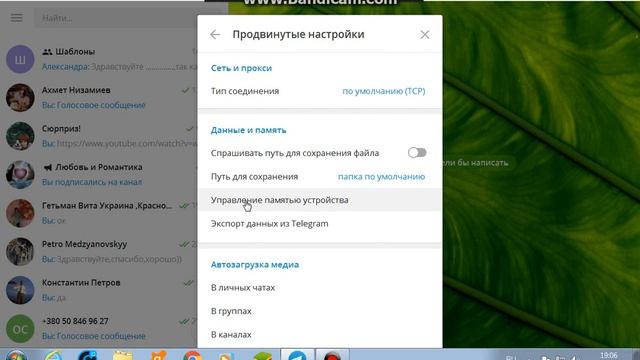The image size is (640, 360).
Task: Click Гетьман Вита chat avatar
Action: coord(20,213)
